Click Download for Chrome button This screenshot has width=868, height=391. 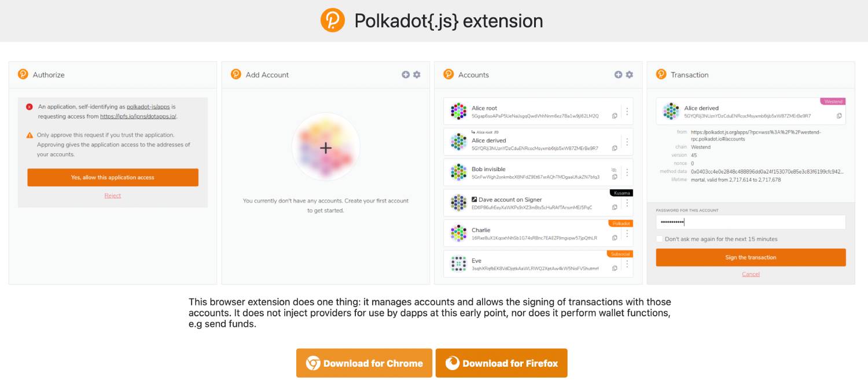coord(364,363)
